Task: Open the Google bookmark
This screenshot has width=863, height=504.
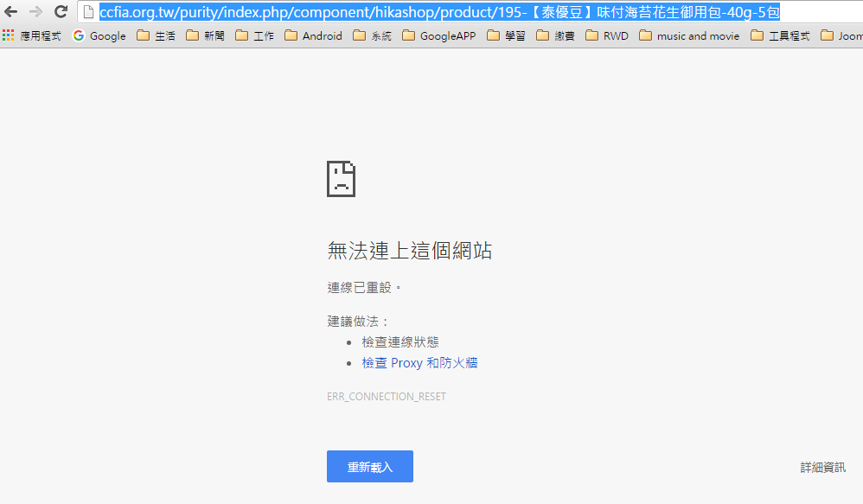Action: point(99,36)
